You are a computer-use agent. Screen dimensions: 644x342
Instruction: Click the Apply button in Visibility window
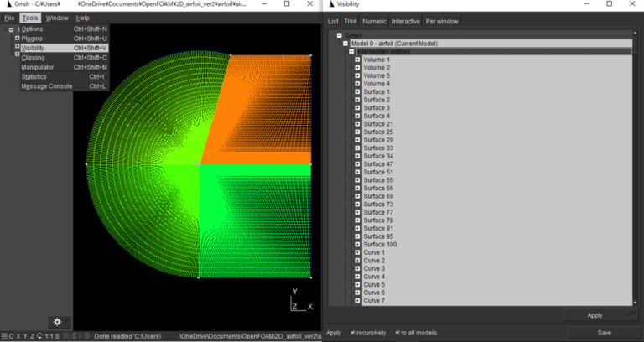tap(595, 315)
